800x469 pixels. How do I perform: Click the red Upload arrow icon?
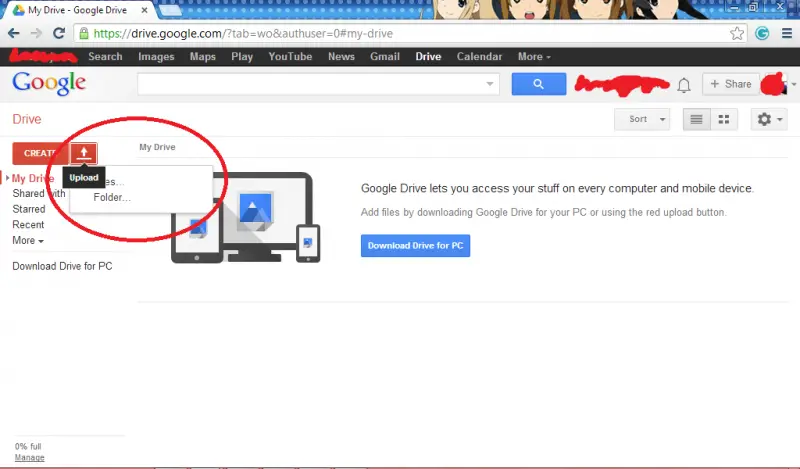click(84, 153)
